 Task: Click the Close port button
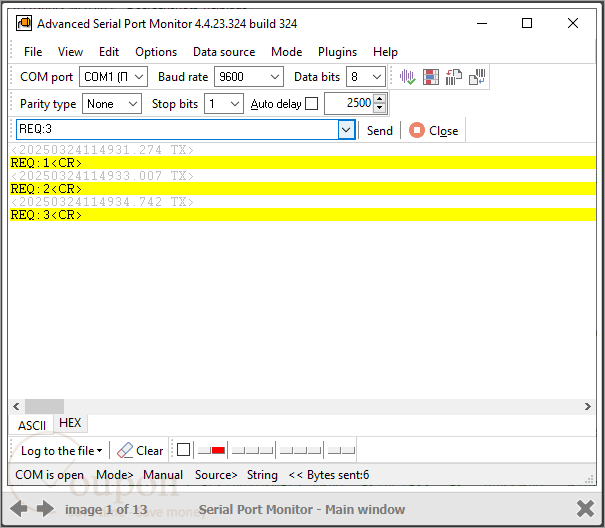434,130
